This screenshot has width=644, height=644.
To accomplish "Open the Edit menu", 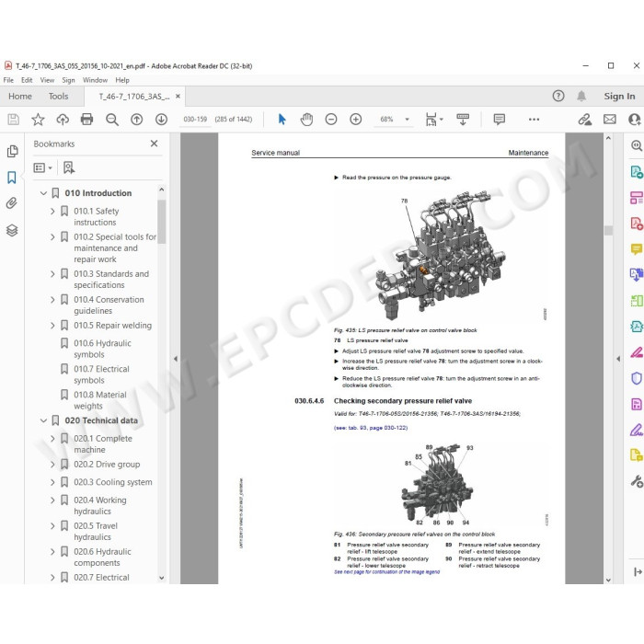I will pos(27,80).
